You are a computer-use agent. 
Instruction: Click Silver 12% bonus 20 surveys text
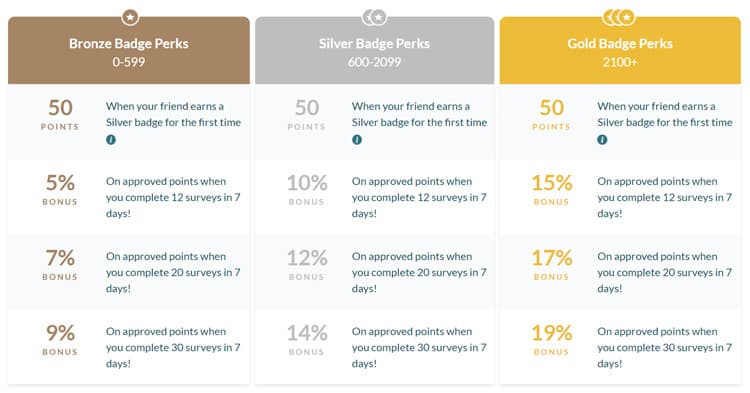(419, 273)
